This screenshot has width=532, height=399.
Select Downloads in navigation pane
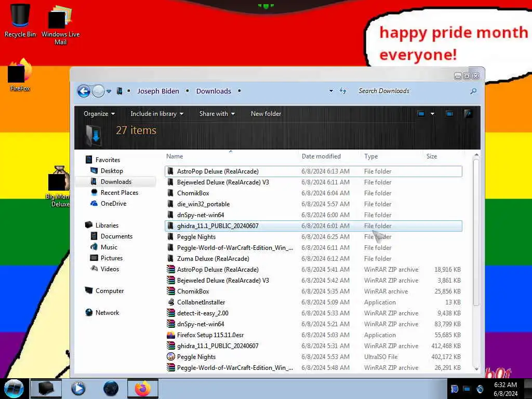(x=116, y=182)
